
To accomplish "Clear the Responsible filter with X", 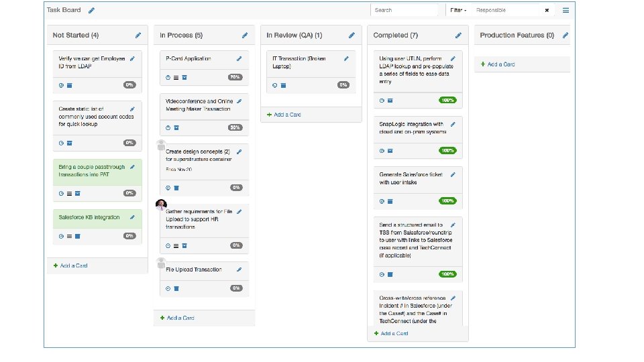I will (x=547, y=10).
